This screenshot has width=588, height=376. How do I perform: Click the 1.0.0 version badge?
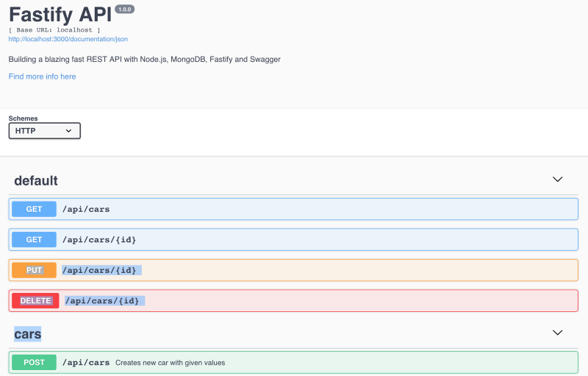pyautogui.click(x=124, y=10)
